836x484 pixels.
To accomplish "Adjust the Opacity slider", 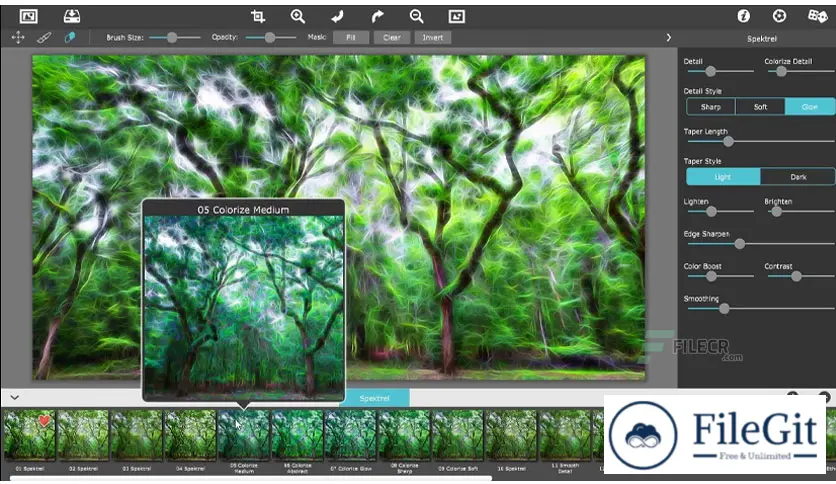I will (270, 37).
